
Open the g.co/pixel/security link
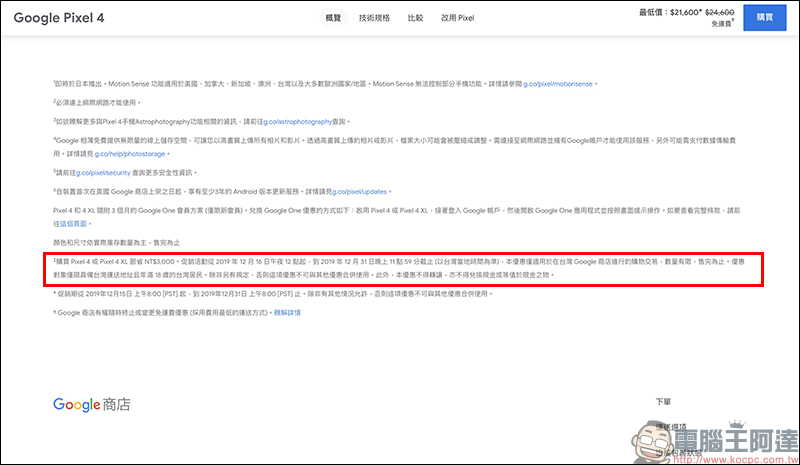(104, 173)
